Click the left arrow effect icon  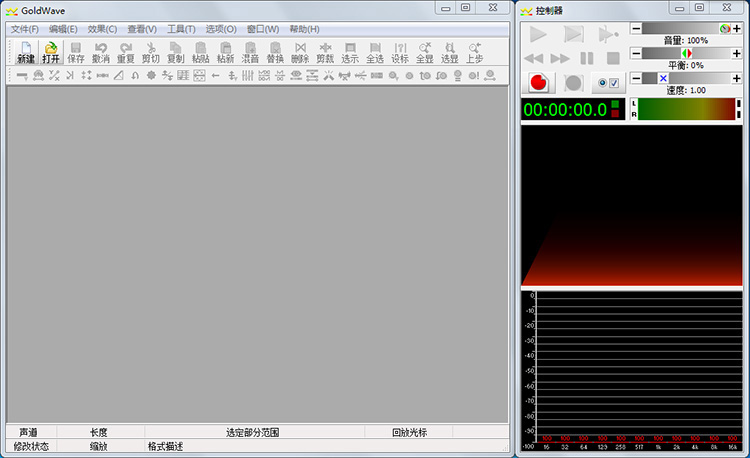point(216,76)
